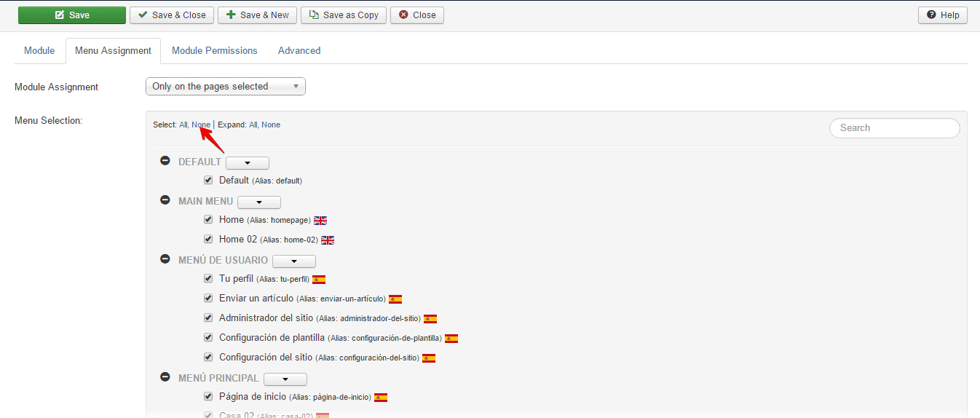Image resolution: width=980 pixels, height=418 pixels.
Task: Click the Spanish flag next to Tu perfil
Action: [x=319, y=279]
